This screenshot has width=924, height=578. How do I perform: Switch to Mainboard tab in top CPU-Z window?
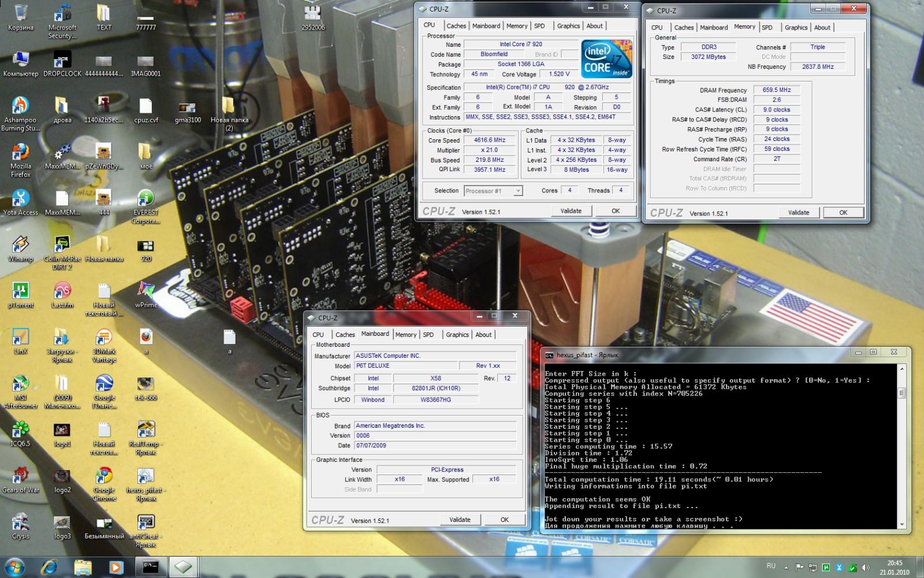(x=486, y=26)
